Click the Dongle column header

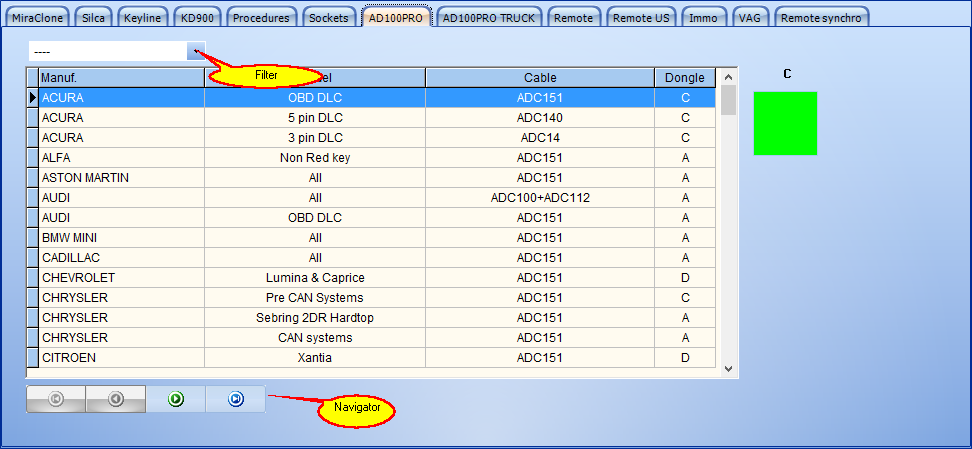pos(685,78)
